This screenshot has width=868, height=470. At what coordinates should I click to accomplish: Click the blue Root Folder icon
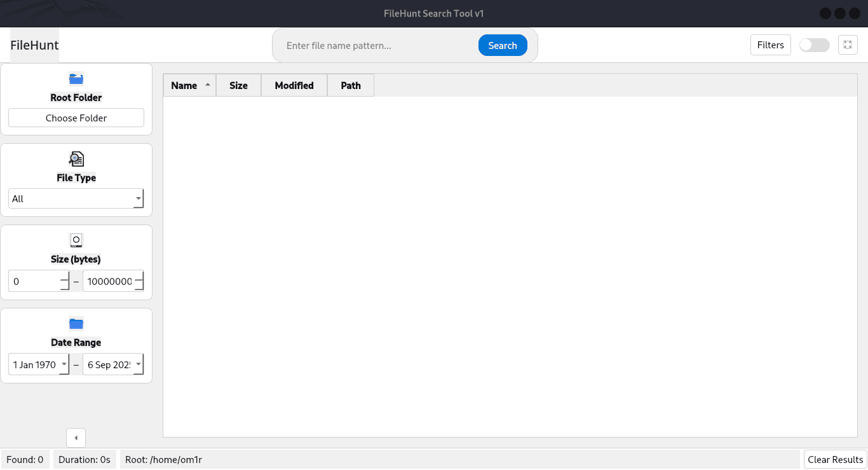point(76,79)
